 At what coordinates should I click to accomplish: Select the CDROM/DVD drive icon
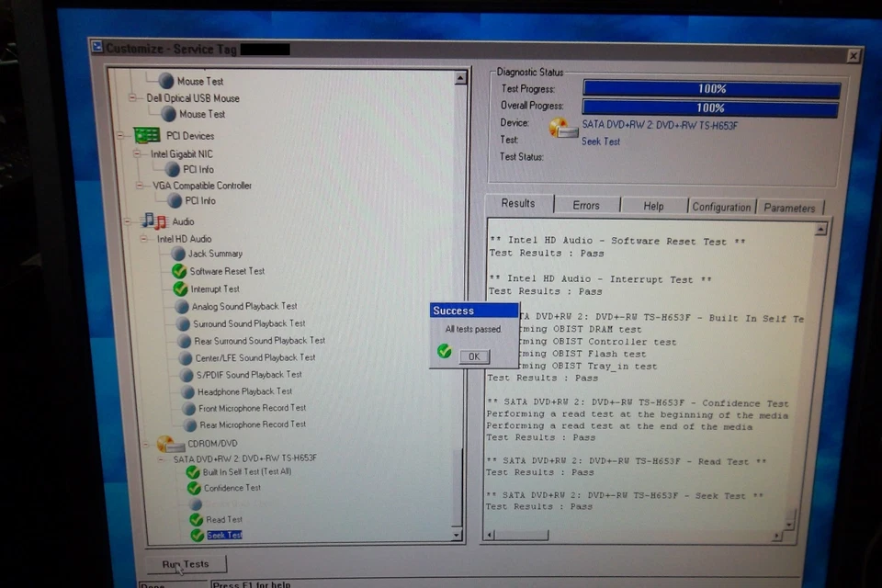170,443
